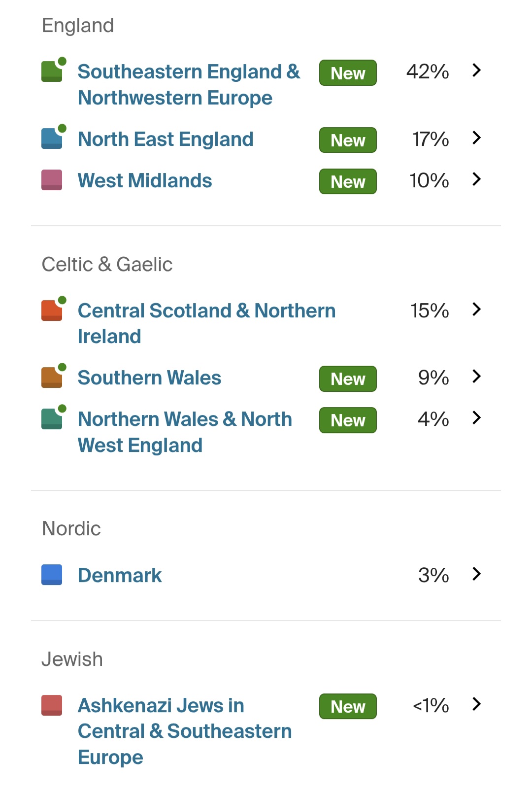532x794 pixels.
Task: Expand the Southeastern England 42% chevron
Action: [476, 70]
